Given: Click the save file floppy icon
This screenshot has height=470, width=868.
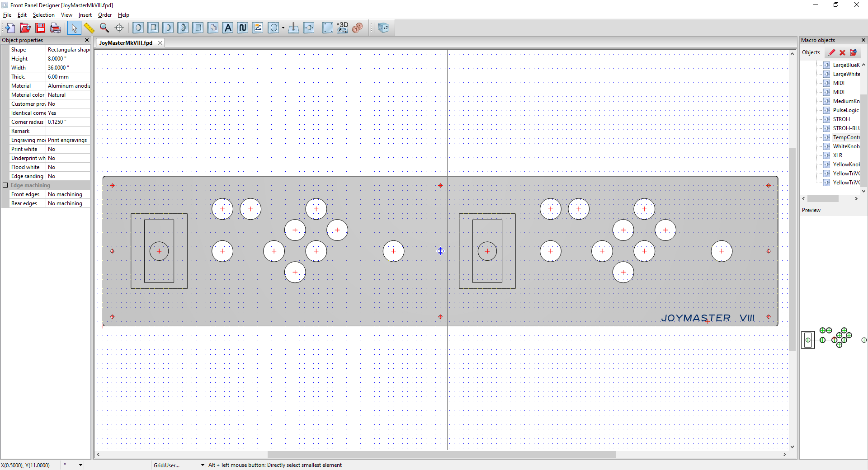Looking at the screenshot, I should tap(40, 28).
